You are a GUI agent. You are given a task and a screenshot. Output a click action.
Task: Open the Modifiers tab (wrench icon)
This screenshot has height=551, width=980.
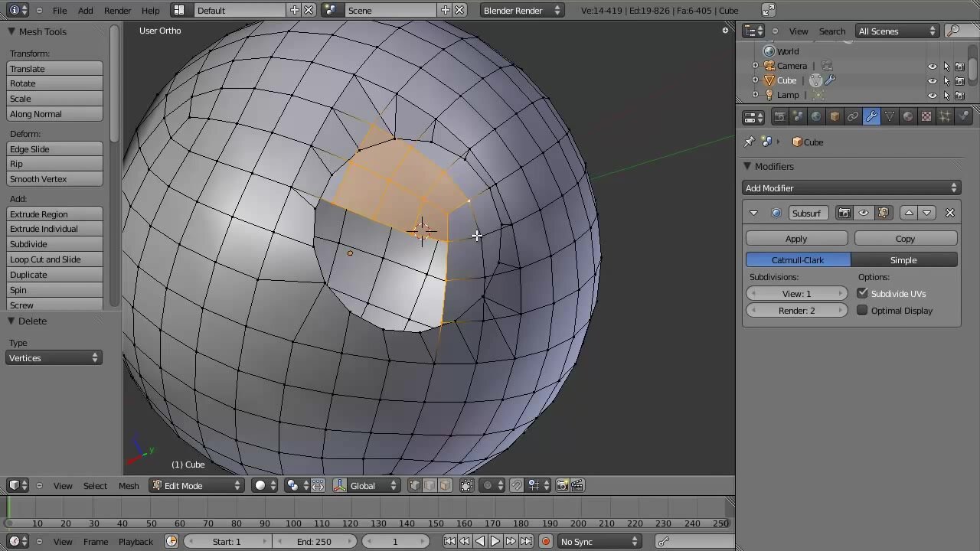[x=871, y=116]
